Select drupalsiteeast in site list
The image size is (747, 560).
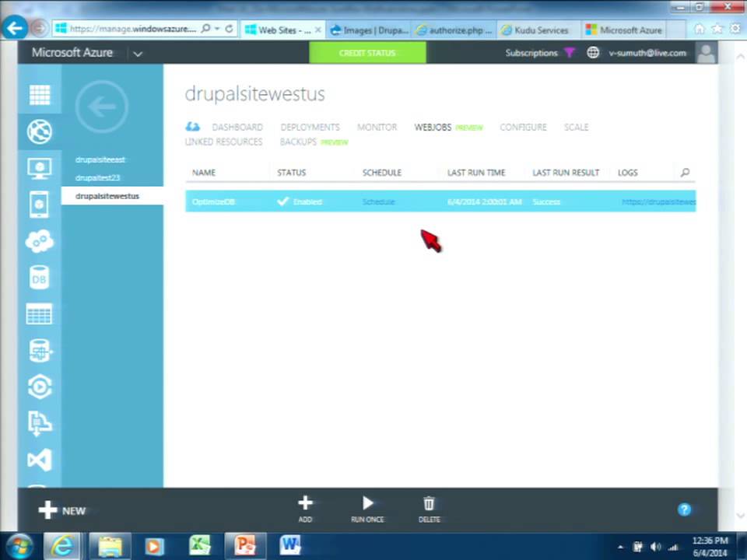[100, 159]
